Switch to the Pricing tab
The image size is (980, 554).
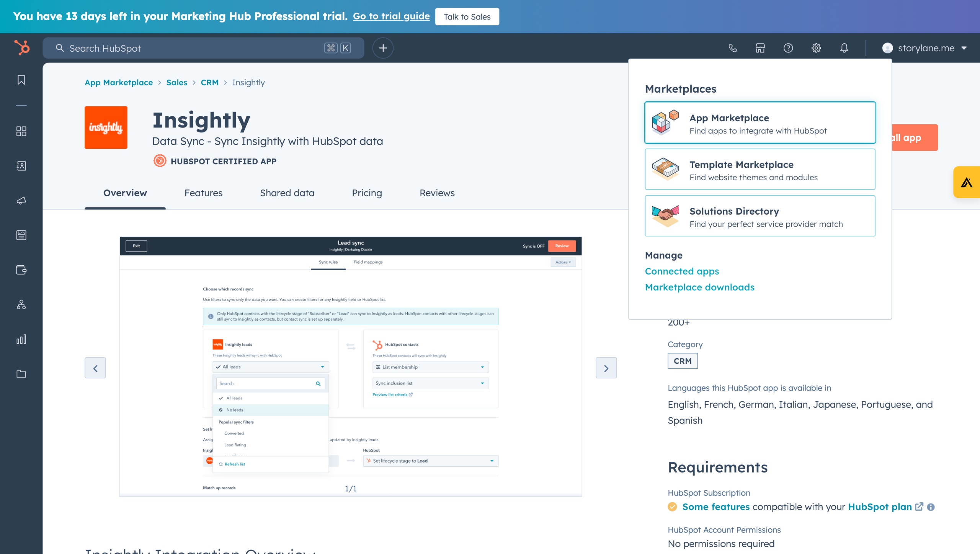click(x=367, y=193)
